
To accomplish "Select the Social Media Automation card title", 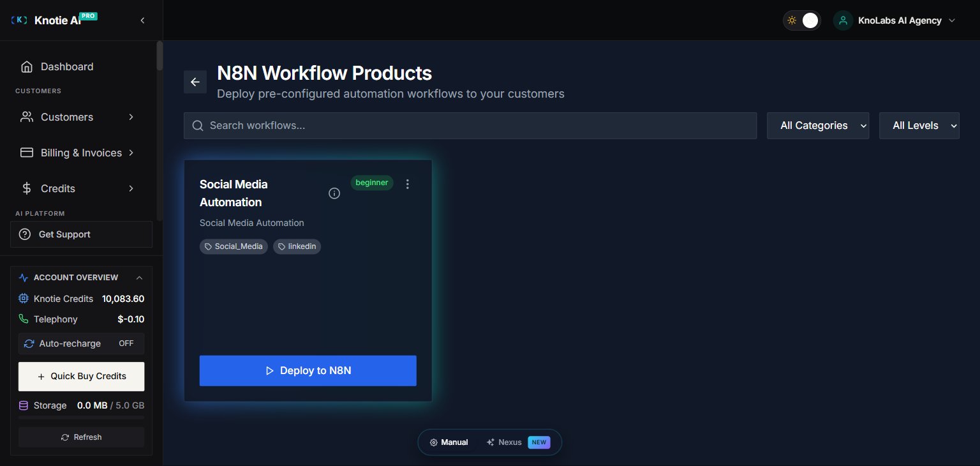I will (234, 193).
